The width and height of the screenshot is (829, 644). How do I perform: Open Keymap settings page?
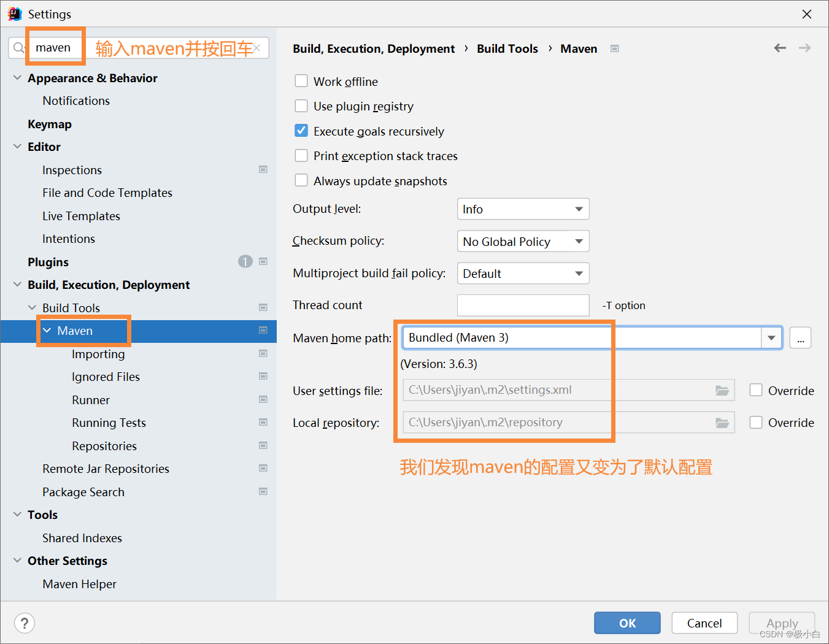coord(50,124)
